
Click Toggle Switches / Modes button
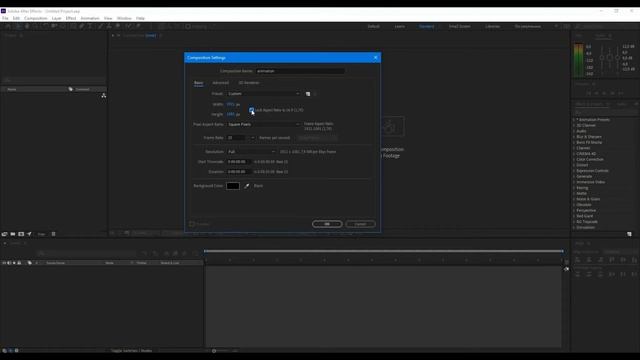[131, 351]
